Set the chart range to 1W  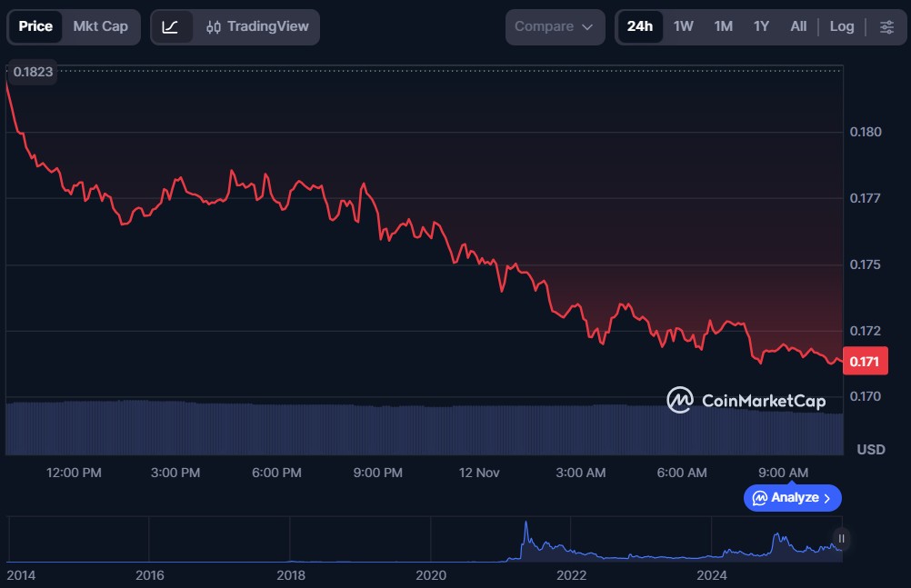click(x=683, y=26)
